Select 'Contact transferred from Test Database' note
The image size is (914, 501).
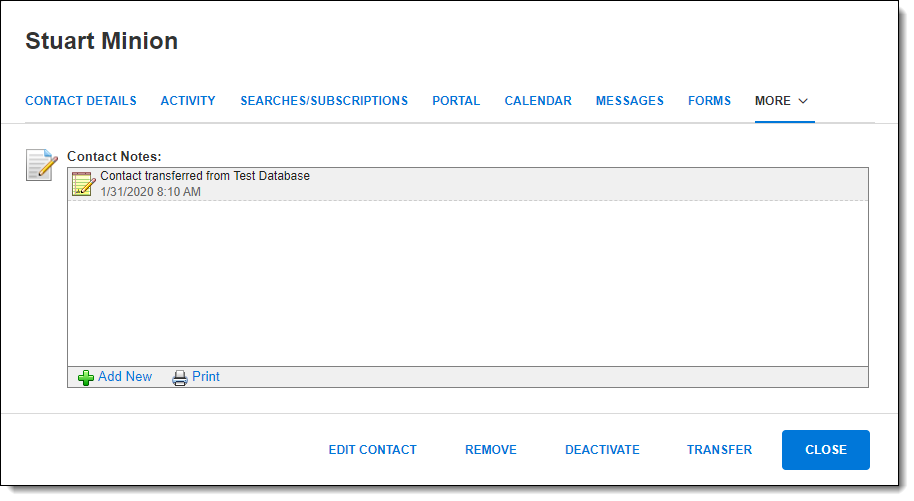[467, 184]
